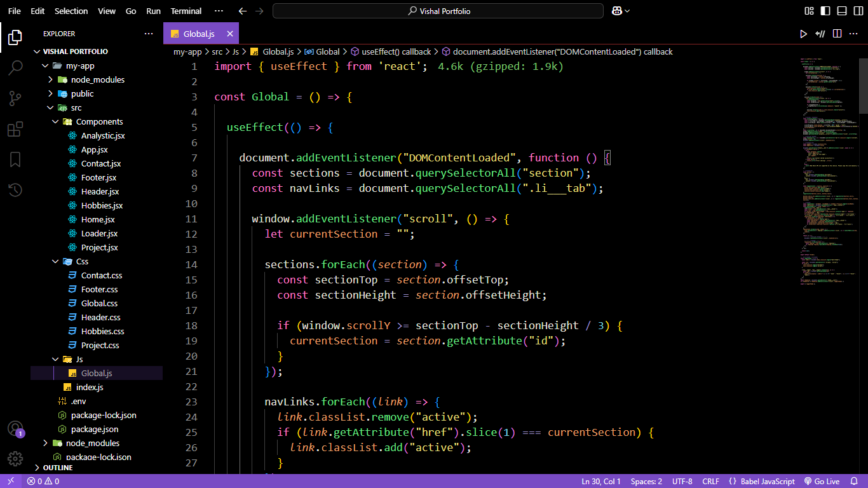Click the Vishal Portfolio command center search
Viewport: 868px width, 488px height.
coord(438,11)
